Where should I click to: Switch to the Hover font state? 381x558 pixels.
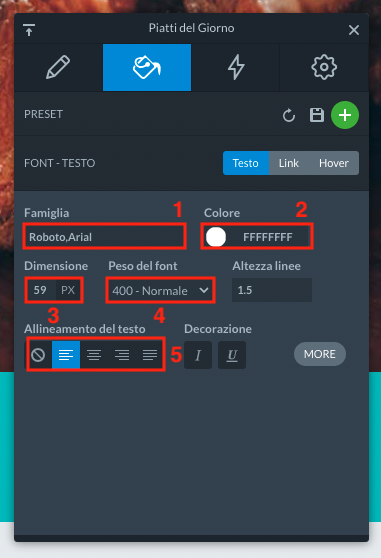coord(334,163)
